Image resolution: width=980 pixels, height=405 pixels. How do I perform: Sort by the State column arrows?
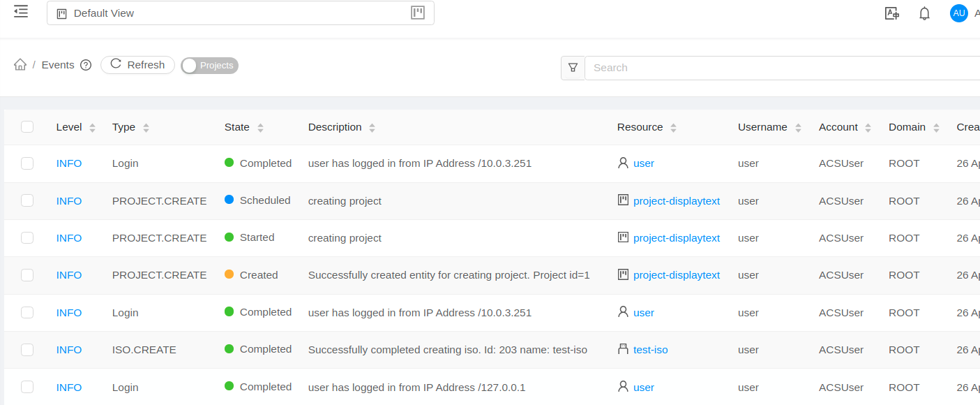(x=260, y=128)
